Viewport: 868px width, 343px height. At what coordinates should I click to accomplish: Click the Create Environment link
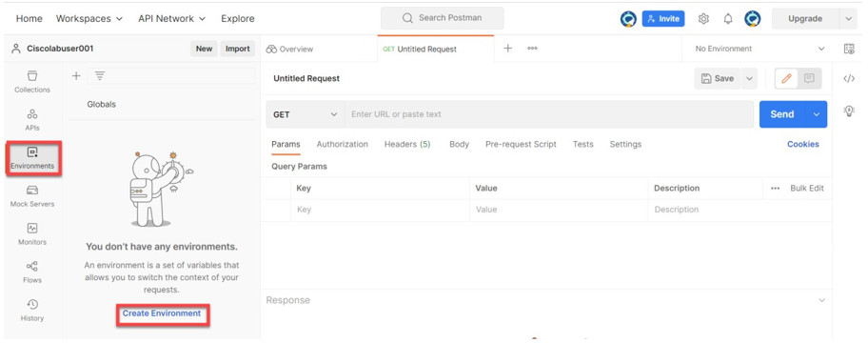click(x=162, y=313)
